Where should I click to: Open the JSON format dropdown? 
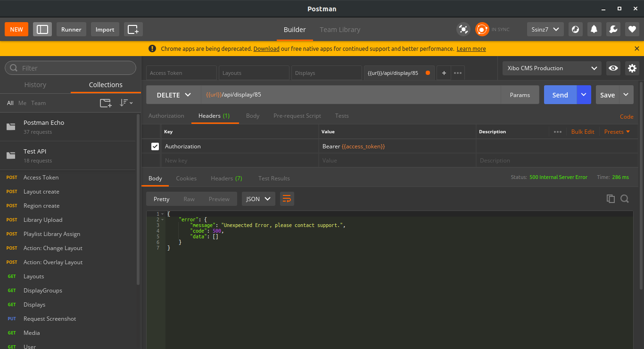tap(258, 199)
